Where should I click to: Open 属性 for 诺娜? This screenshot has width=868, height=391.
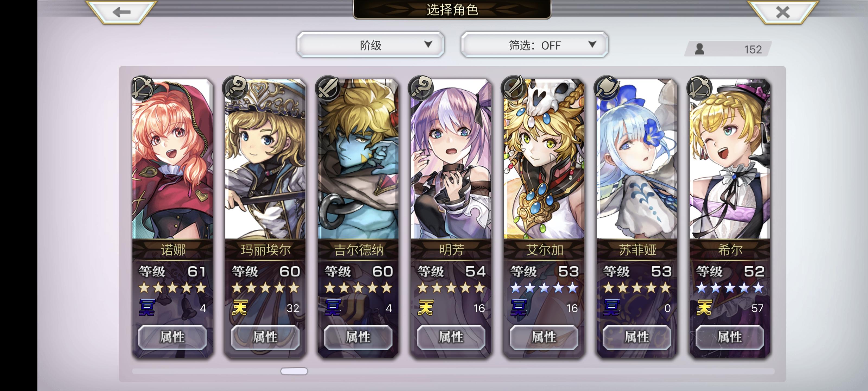(173, 337)
